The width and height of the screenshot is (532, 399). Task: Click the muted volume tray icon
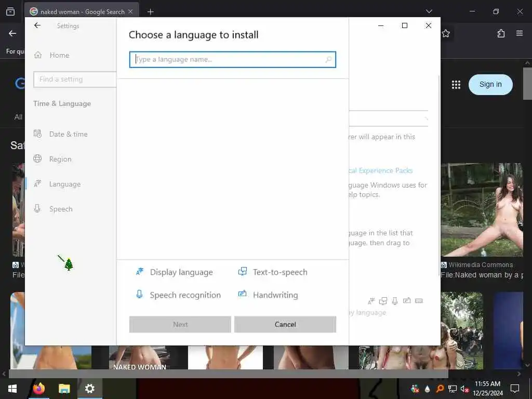coord(464,389)
